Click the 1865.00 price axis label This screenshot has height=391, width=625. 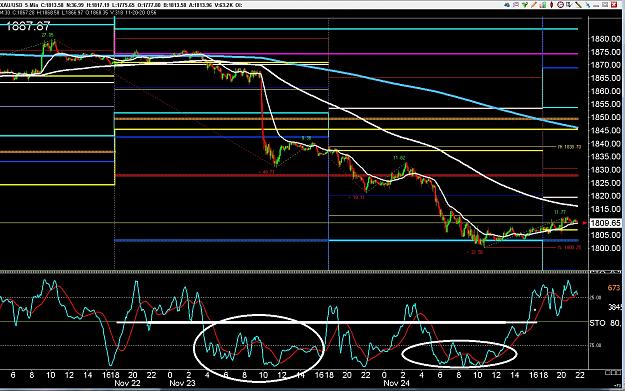605,78
